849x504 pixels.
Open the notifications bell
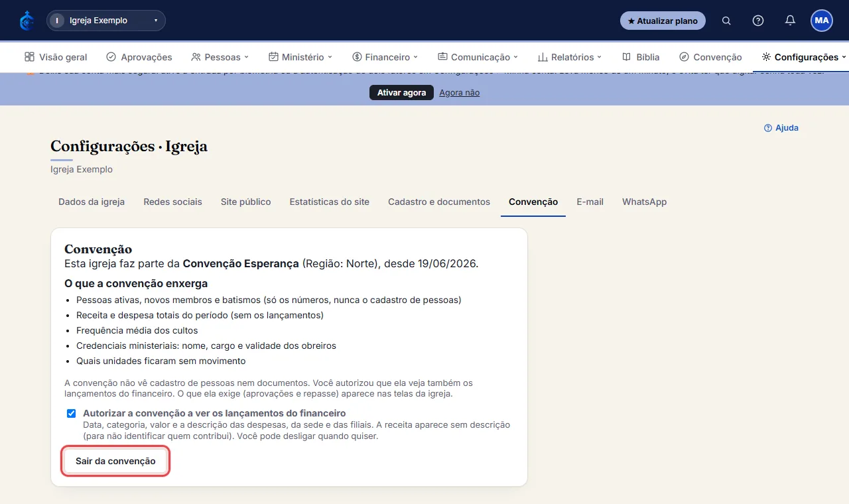790,21
